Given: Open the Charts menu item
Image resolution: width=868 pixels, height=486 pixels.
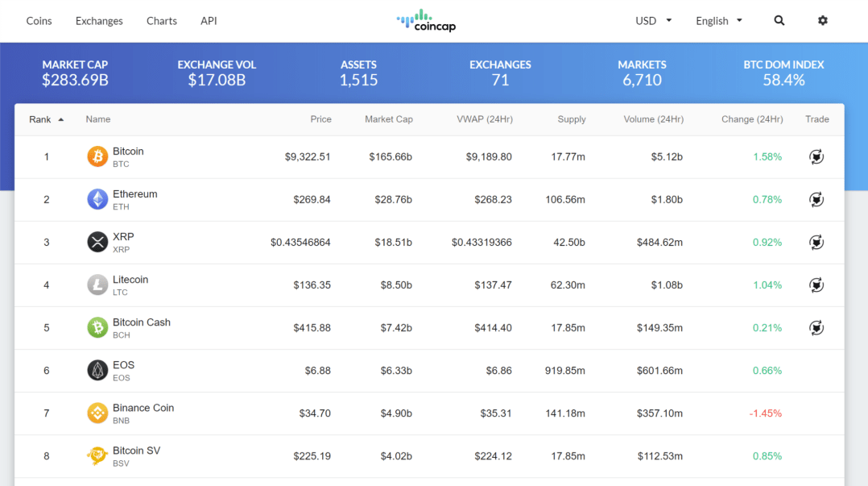Looking at the screenshot, I should point(162,21).
